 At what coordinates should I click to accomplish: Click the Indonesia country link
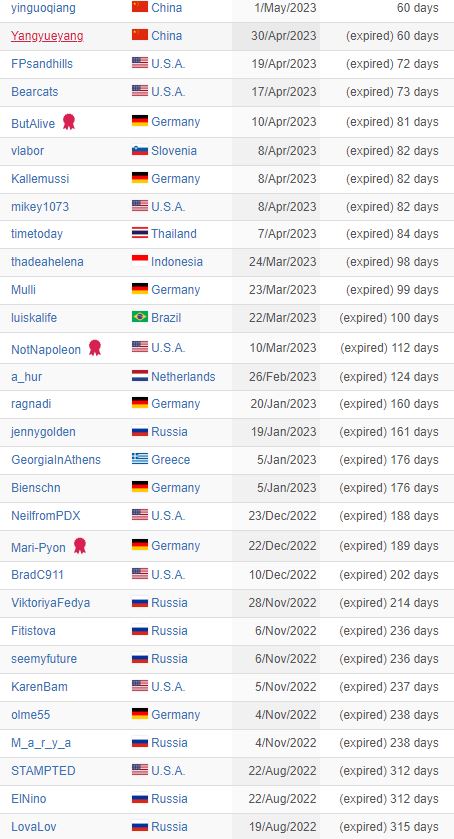click(x=177, y=262)
